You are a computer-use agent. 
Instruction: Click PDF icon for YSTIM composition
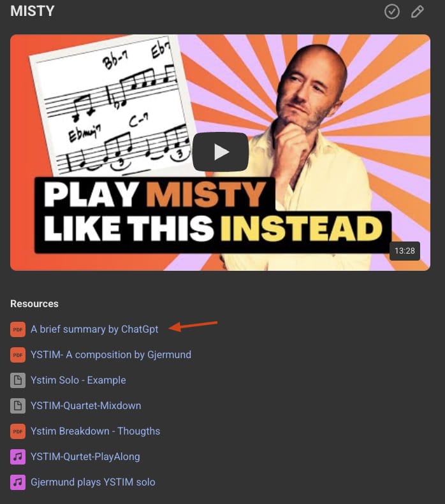[x=18, y=355]
